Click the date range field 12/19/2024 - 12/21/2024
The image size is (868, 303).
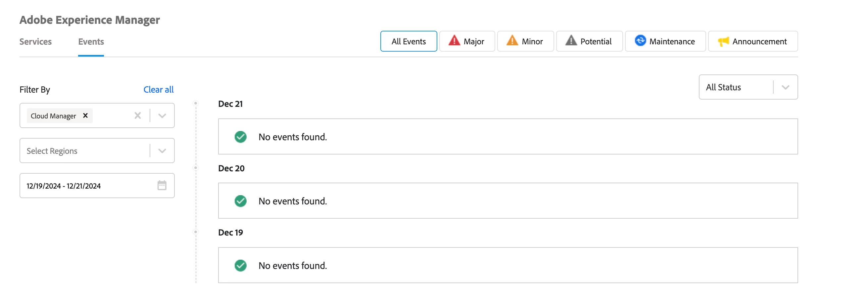coord(97,186)
